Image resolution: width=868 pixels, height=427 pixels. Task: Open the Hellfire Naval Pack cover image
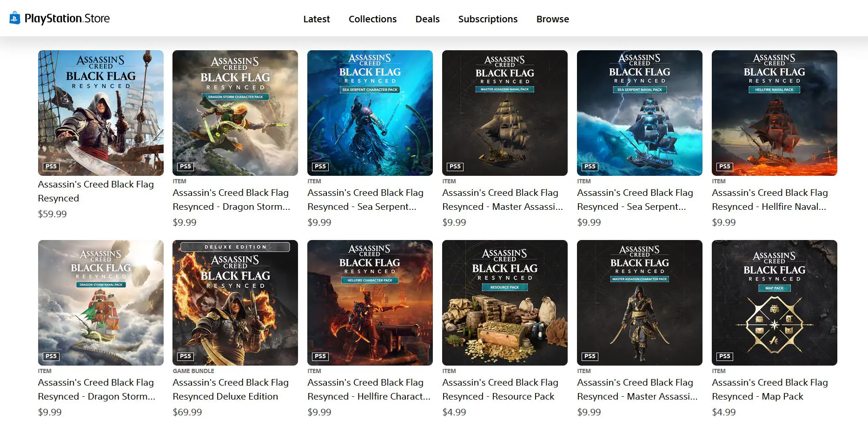click(x=775, y=113)
